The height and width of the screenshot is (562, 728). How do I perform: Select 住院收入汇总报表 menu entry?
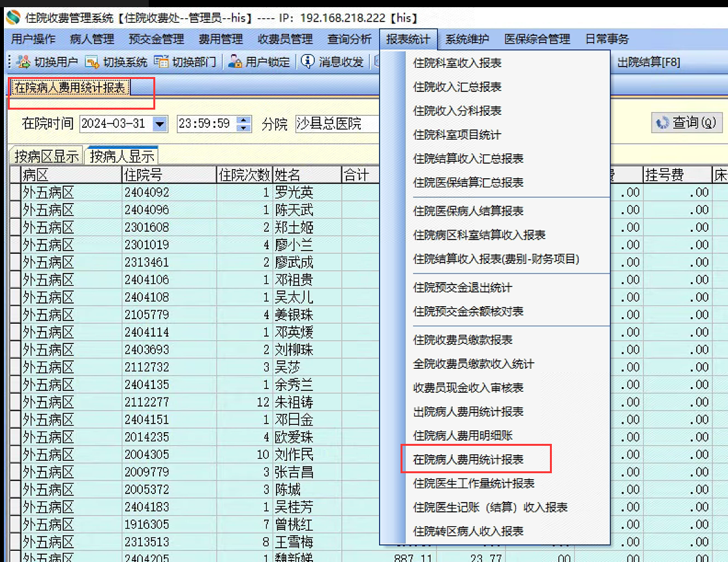click(457, 87)
